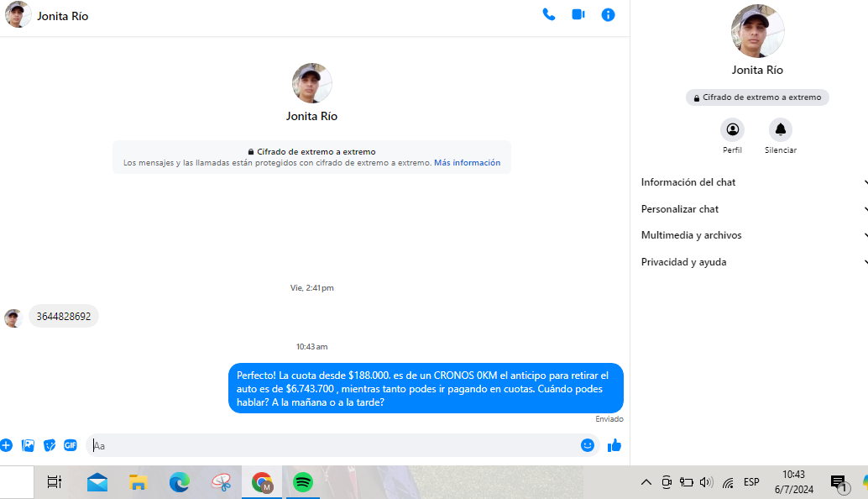868x499 pixels.
Task: Toggle the conversation information panel icon
Action: [x=609, y=14]
